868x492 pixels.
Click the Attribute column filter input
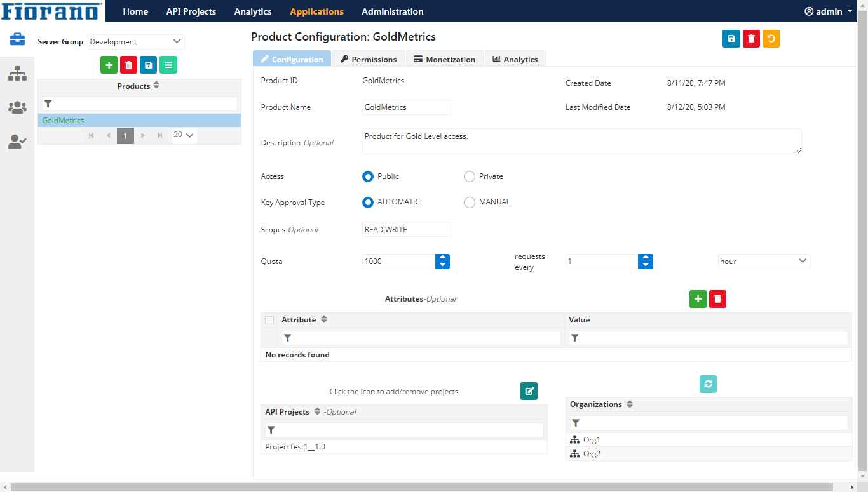click(421, 338)
